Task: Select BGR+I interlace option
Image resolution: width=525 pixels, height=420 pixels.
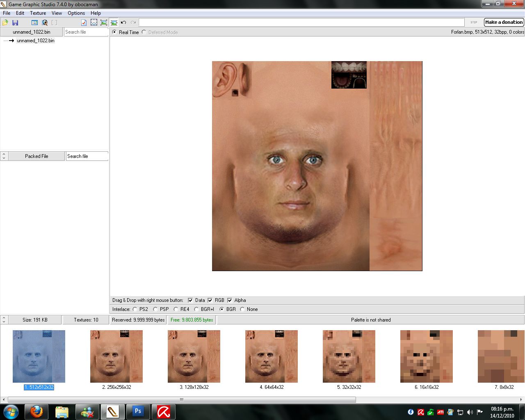Action: click(196, 309)
